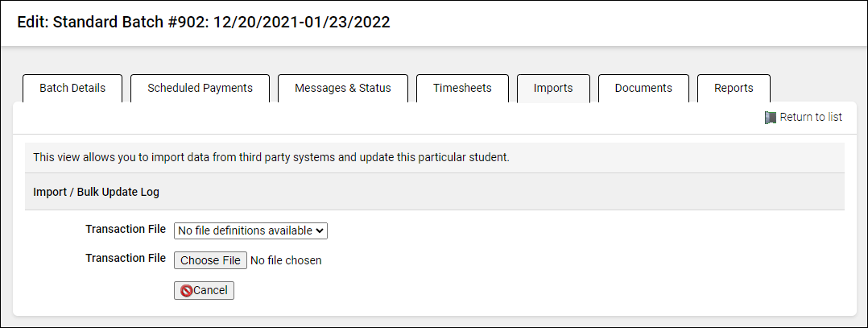Click the arrow on the Transaction File dropdown
Viewport: 868px width, 328px height.
coord(320,231)
